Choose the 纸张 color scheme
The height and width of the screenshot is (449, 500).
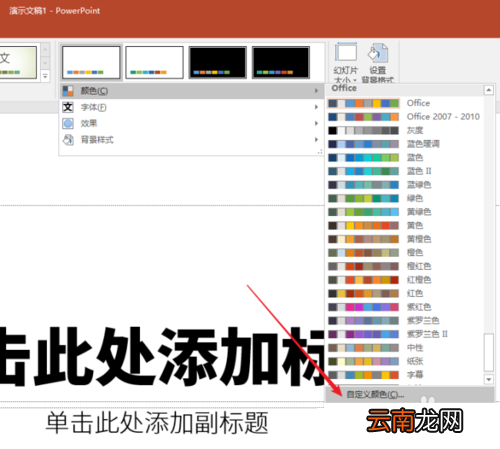tap(404, 361)
